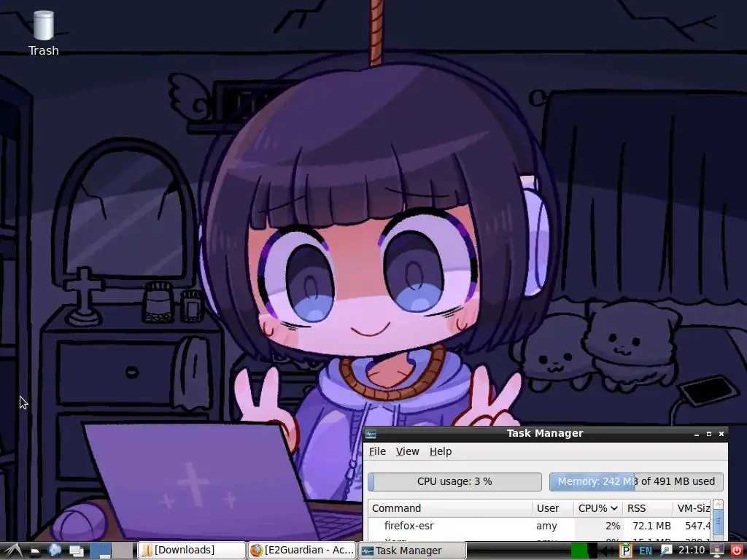Launch the web browser globe icon
The image size is (747, 560).
(54, 551)
